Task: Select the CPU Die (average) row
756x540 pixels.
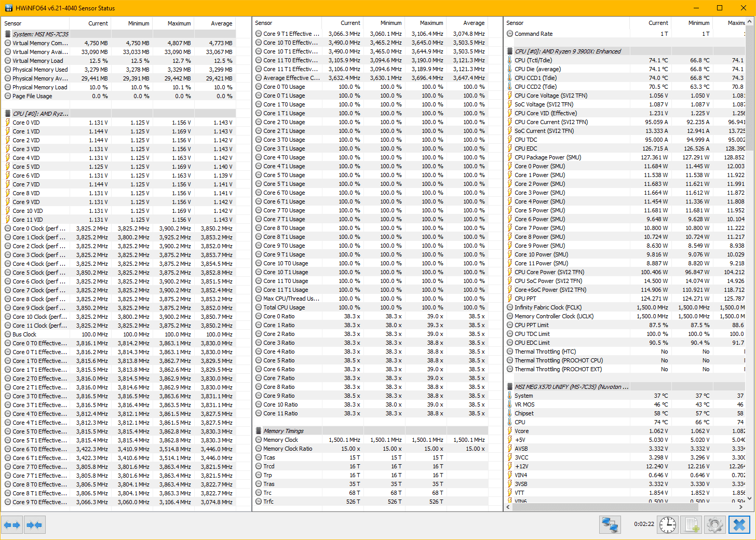Action: pyautogui.click(x=625, y=69)
